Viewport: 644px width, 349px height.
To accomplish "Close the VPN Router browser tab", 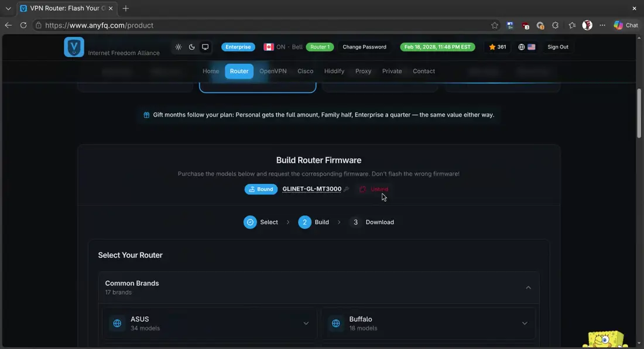I will (111, 8).
